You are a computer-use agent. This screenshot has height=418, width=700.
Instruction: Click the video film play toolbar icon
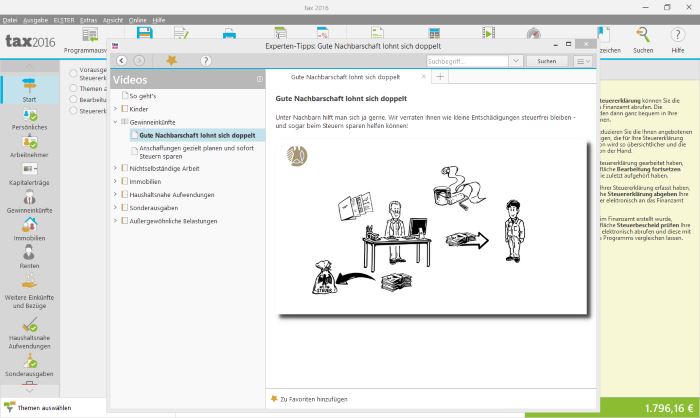[488, 33]
